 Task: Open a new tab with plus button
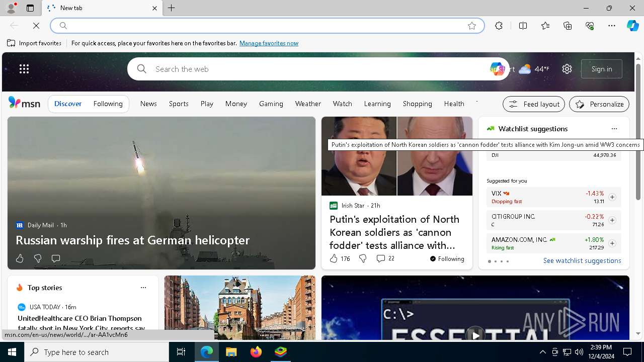coord(172,8)
